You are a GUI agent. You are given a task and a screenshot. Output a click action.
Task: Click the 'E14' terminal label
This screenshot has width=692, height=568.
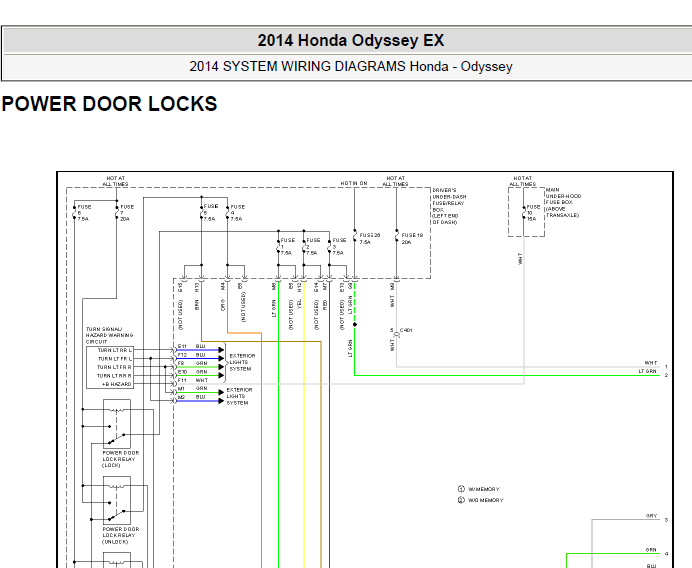[316, 287]
